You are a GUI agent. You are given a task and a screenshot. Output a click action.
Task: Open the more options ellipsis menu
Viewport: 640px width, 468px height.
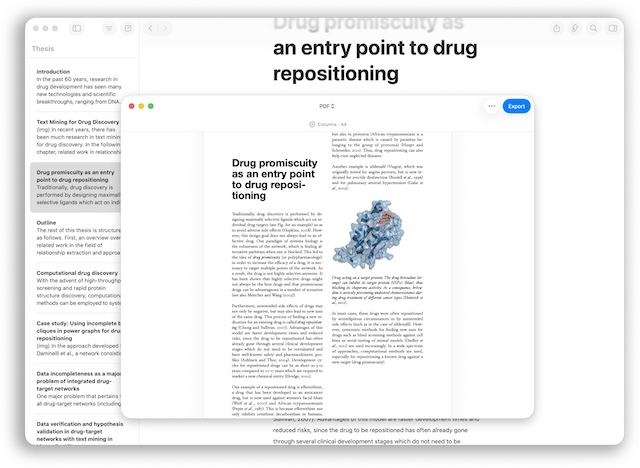[491, 106]
